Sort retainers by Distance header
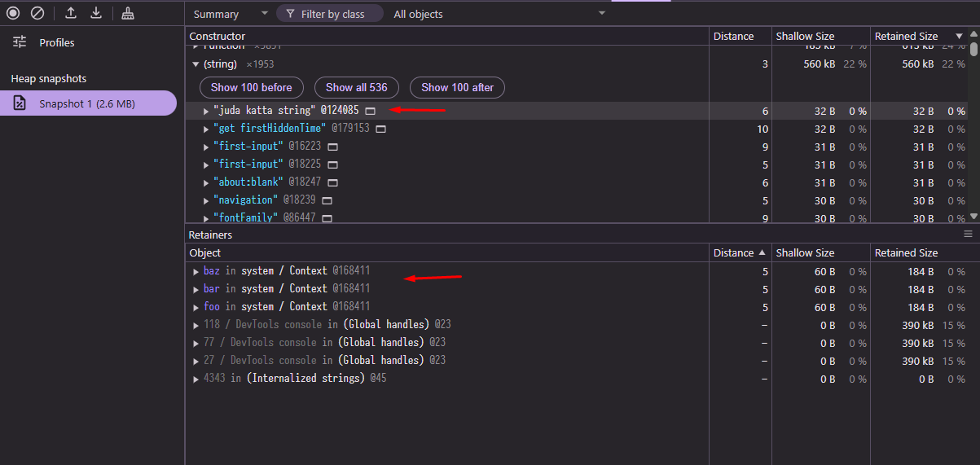 [740, 252]
